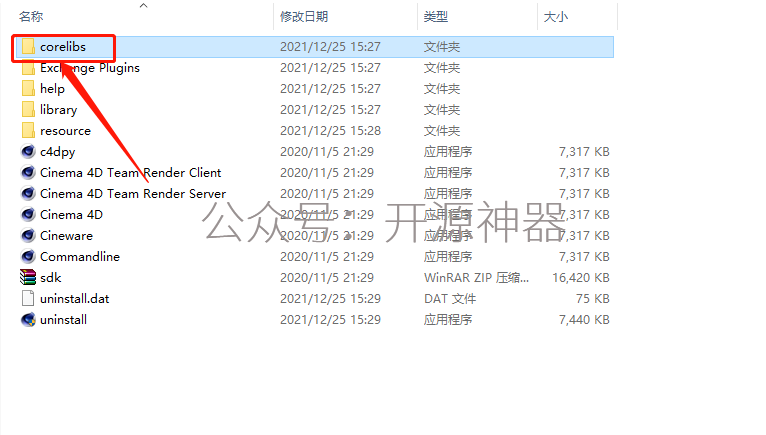Select the Cinema 4D Team Render Client icon
The image size is (766, 435).
click(x=28, y=173)
